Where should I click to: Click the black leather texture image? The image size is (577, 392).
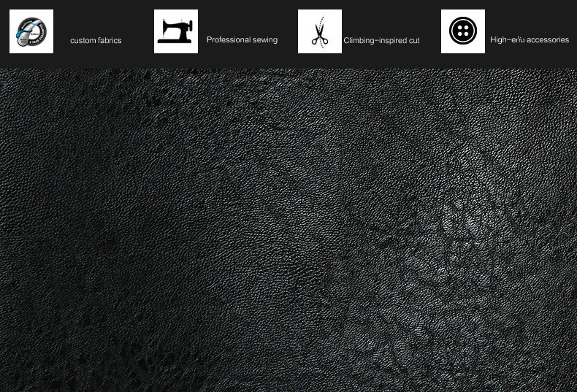coord(288,230)
